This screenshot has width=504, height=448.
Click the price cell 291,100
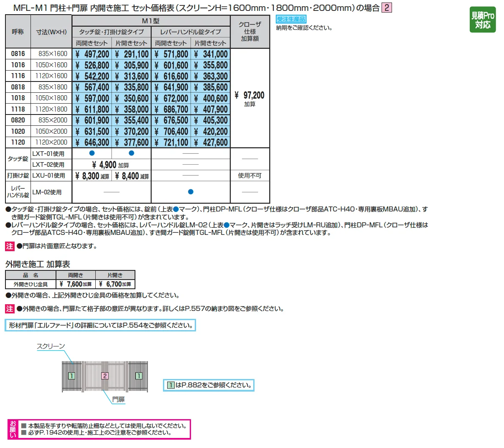(x=131, y=54)
